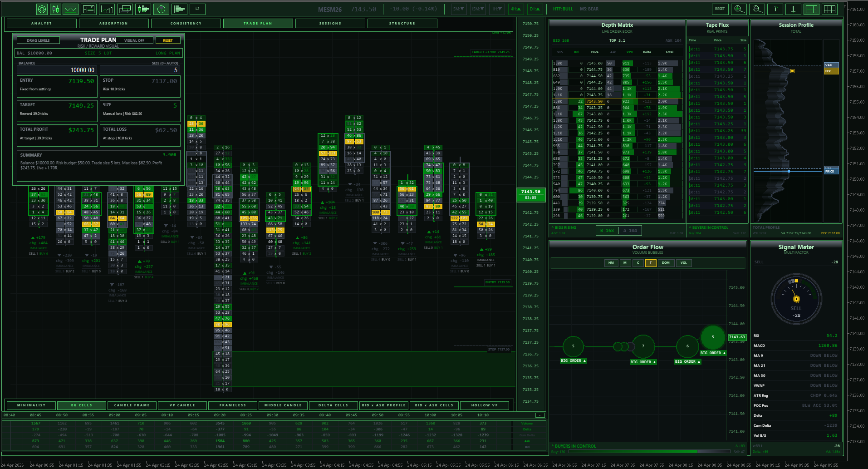The height and width of the screenshot is (469, 868).
Task: Select the grid layout icon
Action: click(830, 9)
